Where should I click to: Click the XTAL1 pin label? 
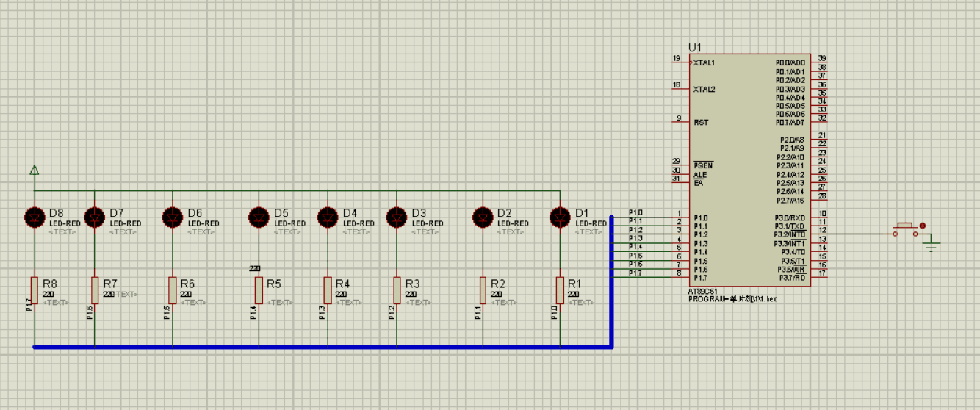point(704,63)
